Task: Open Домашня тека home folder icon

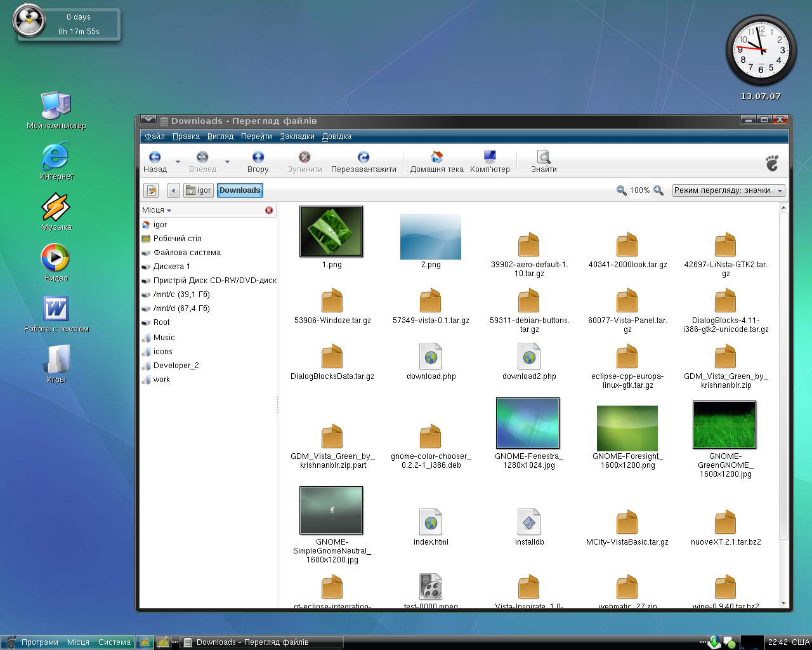Action: tap(436, 157)
